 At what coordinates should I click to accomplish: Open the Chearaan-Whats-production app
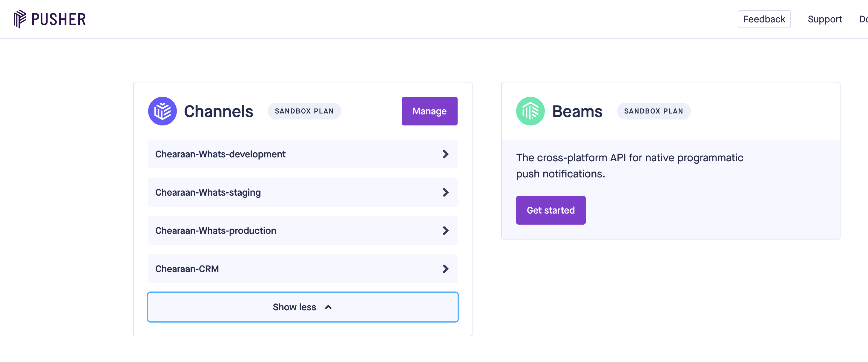216,231
